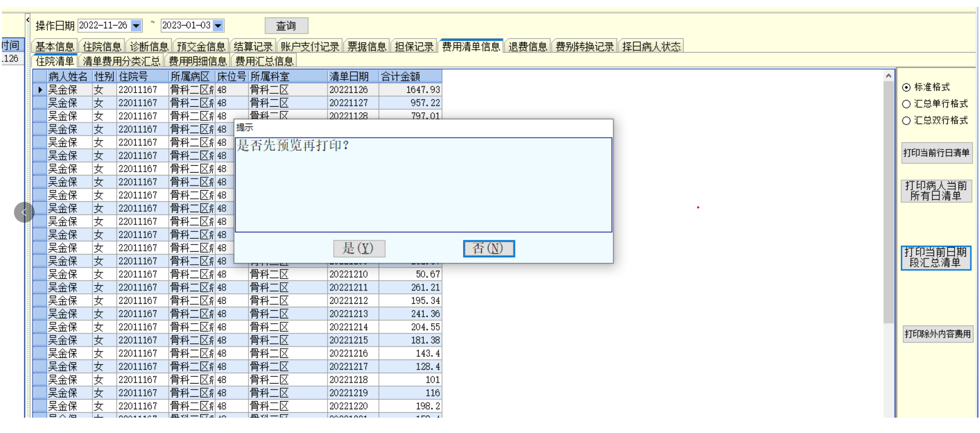Select the 标准格式 radio option
The height and width of the screenshot is (433, 980).
[906, 87]
